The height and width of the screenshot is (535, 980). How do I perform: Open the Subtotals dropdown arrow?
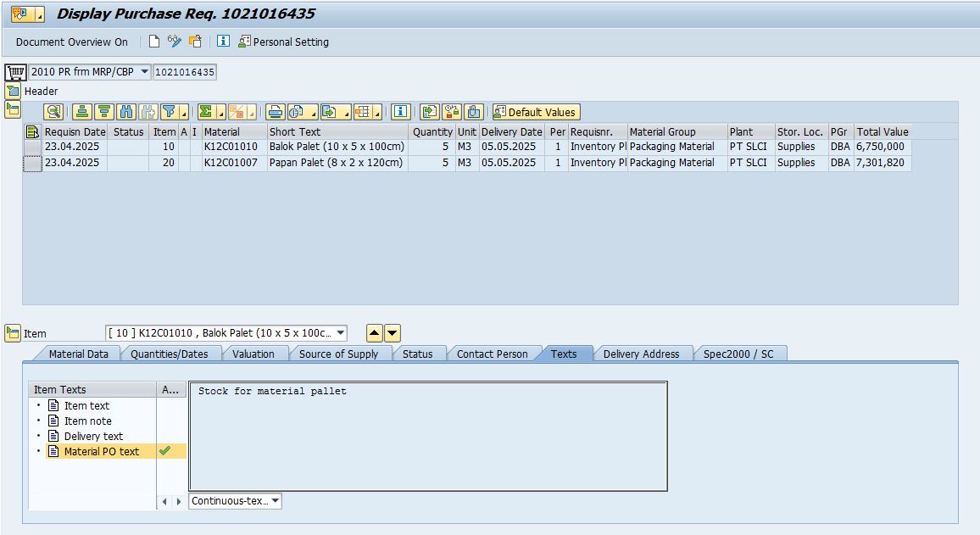pyautogui.click(x=251, y=113)
